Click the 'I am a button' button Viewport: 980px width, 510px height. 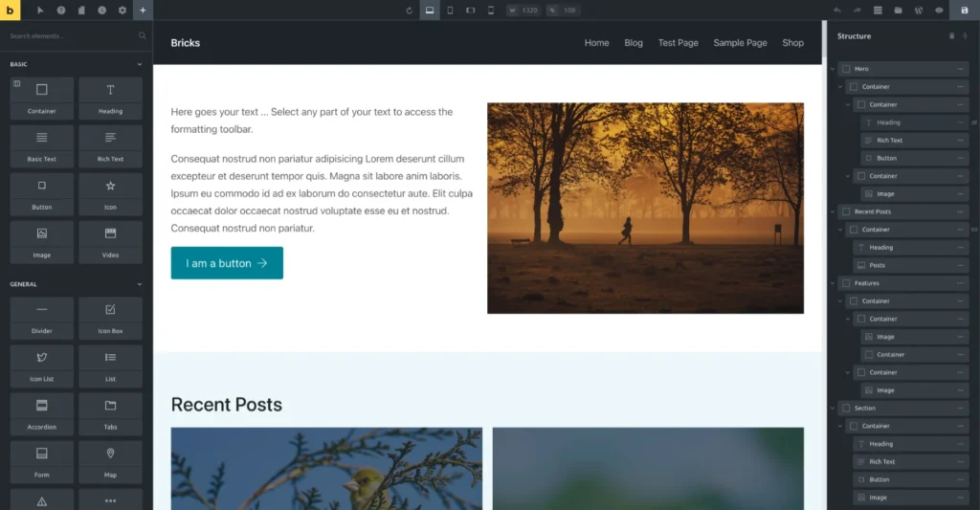[x=227, y=263]
